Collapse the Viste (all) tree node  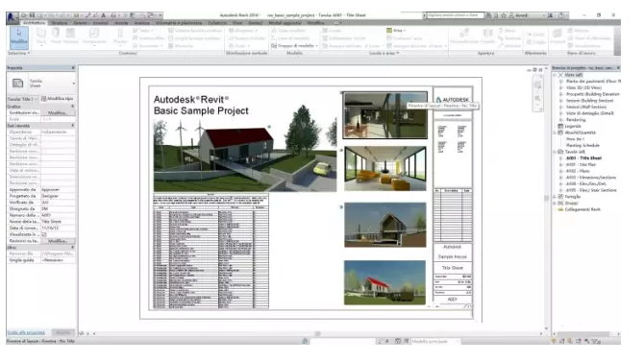pos(555,75)
